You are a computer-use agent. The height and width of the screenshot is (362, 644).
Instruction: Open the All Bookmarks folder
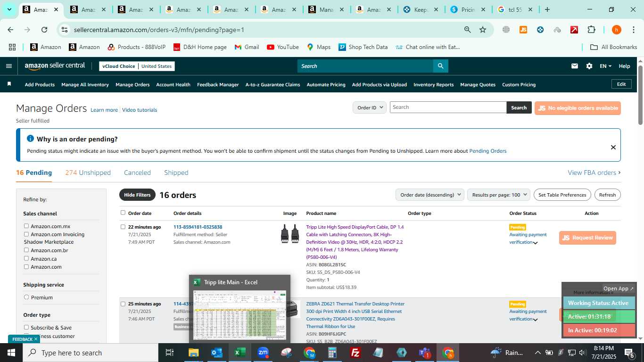[614, 47]
